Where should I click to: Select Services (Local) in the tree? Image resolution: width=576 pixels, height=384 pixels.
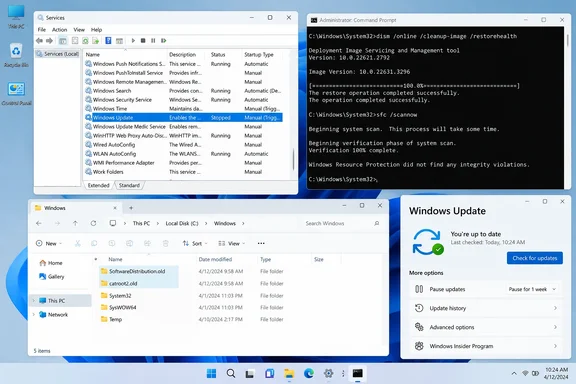58,54
